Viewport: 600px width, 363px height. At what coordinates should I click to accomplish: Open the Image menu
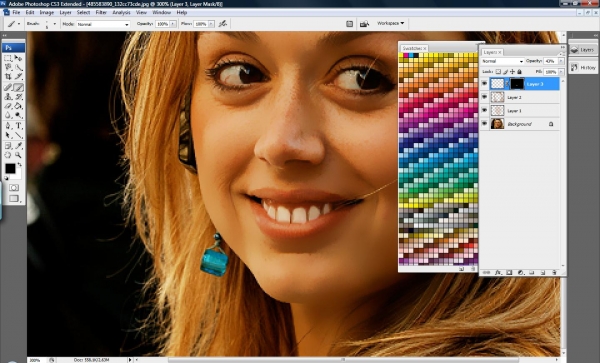pyautogui.click(x=47, y=13)
